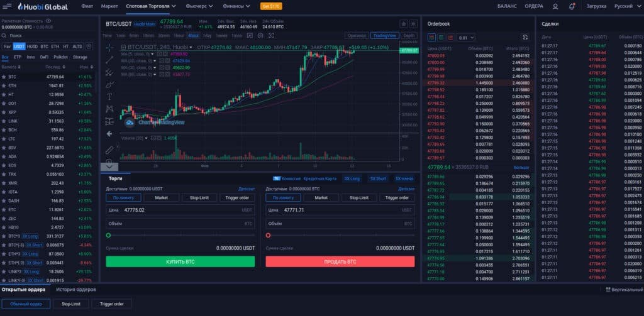Viewport: 644px width, 316px height.
Task: Switch to the История ордеров tab
Action: pos(76,290)
